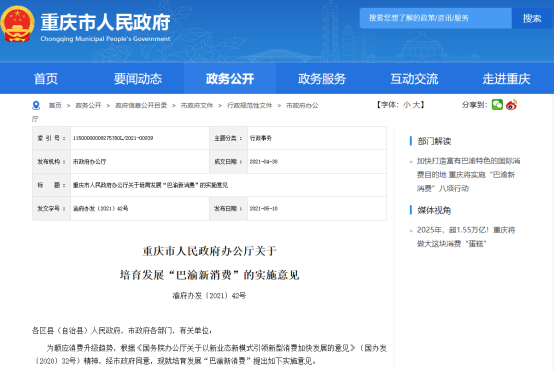Click the national emblem logo
The width and height of the screenshot is (554, 371).
pos(17,24)
